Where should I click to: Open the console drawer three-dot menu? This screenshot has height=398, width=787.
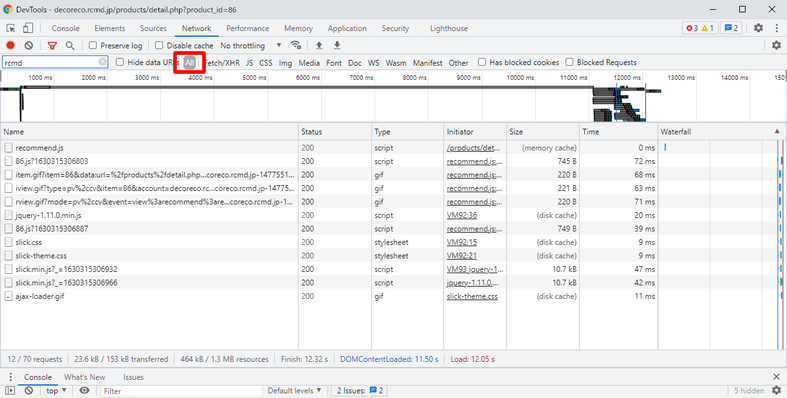point(11,377)
